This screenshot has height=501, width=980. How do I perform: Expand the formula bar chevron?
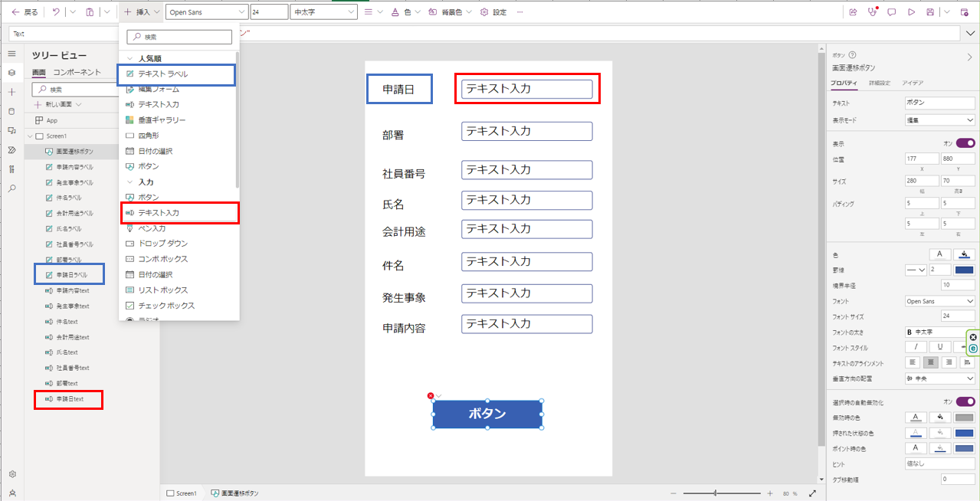click(971, 33)
